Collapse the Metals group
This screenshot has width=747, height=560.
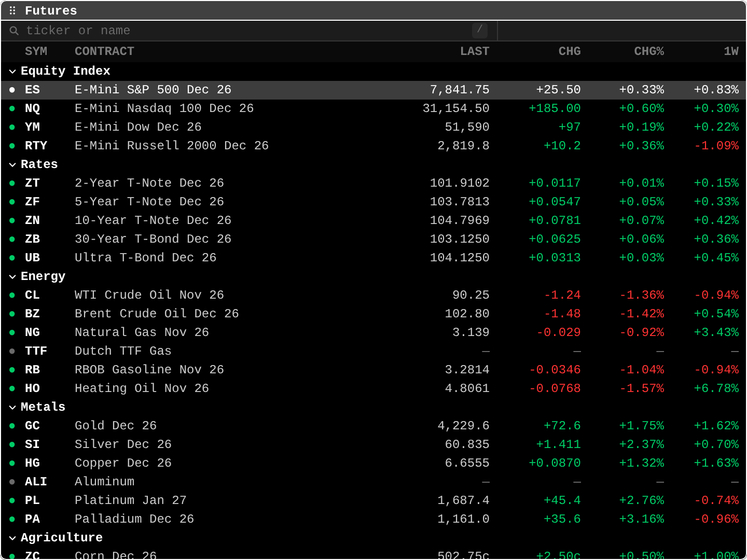pos(12,407)
